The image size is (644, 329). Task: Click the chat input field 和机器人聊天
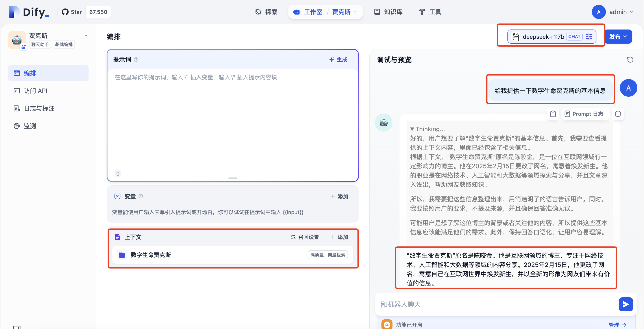[x=495, y=304]
